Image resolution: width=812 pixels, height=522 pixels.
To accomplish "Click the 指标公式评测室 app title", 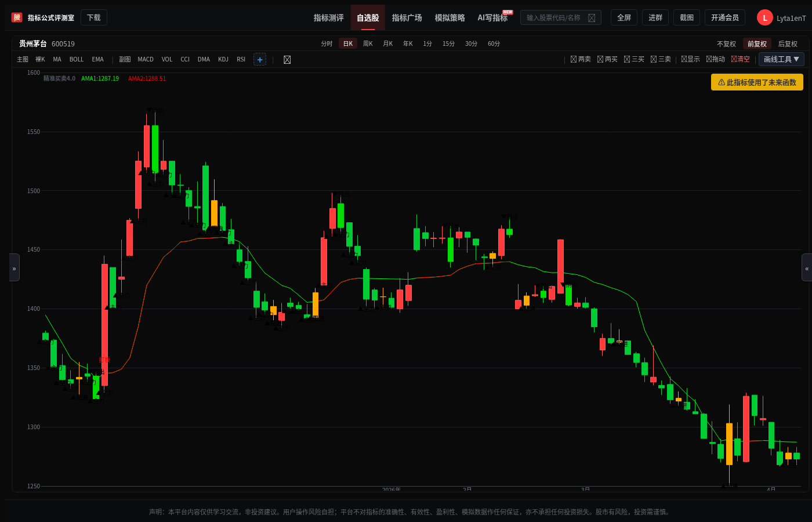I will pyautogui.click(x=51, y=18).
